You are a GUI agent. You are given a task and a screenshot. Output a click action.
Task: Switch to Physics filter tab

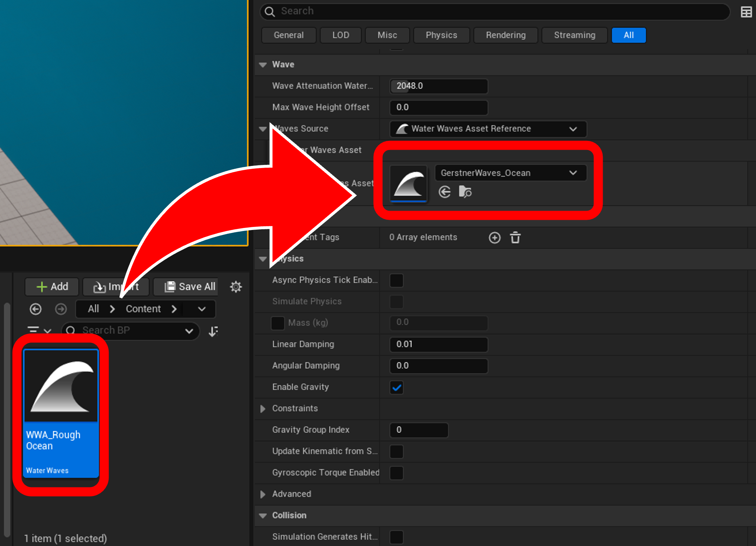[x=441, y=35]
